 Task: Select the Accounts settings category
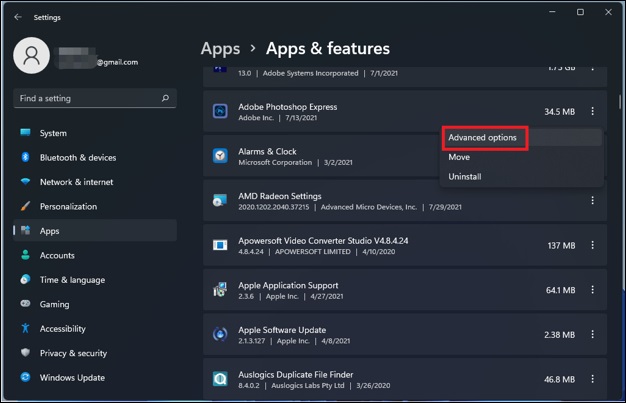pyautogui.click(x=95, y=255)
